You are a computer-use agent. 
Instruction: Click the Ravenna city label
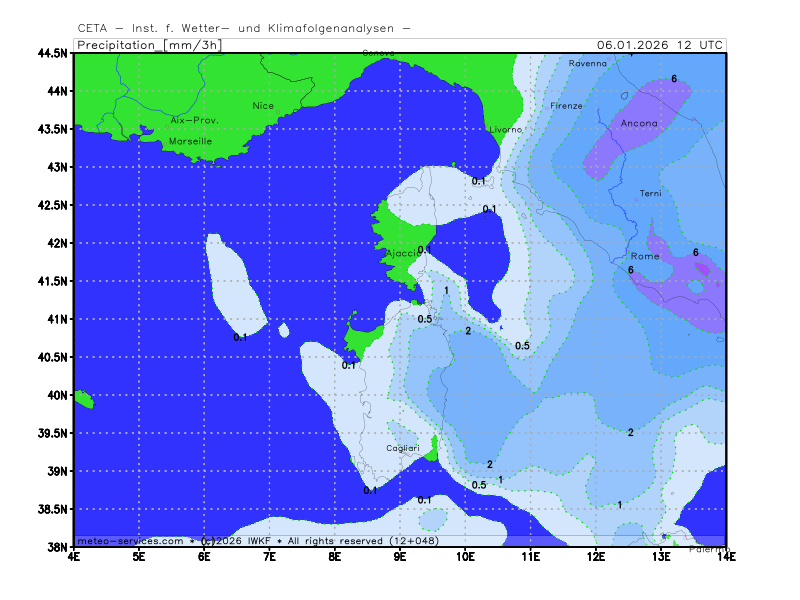click(587, 63)
